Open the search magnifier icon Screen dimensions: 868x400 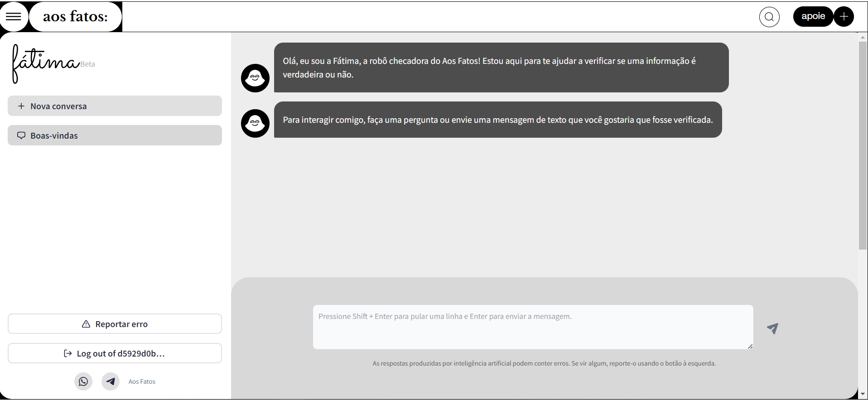[x=769, y=17]
